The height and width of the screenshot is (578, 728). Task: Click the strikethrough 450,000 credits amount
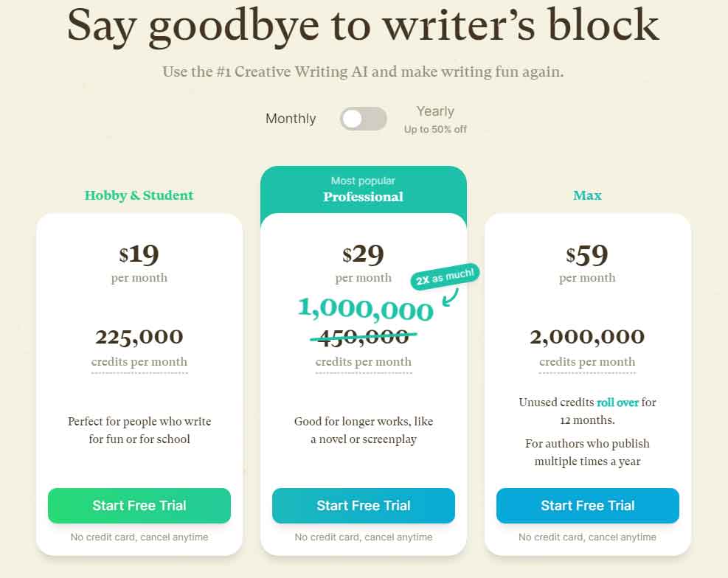click(363, 336)
